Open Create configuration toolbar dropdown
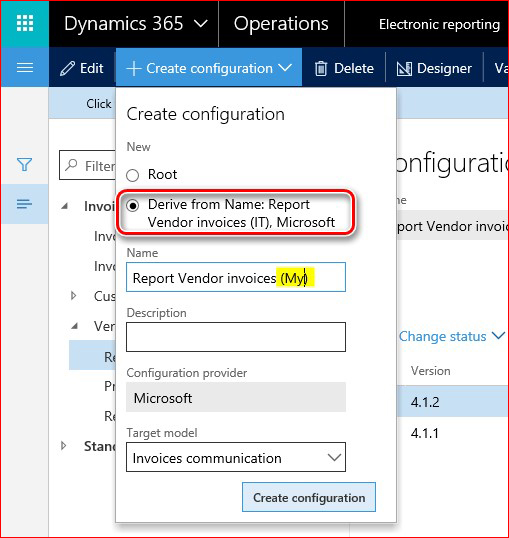Viewport: 509px width, 538px height. click(209, 68)
